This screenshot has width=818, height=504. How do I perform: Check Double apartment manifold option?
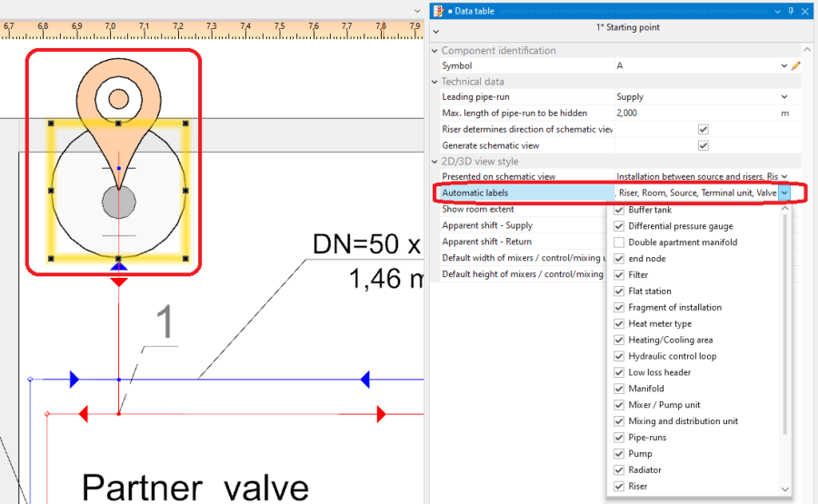619,242
